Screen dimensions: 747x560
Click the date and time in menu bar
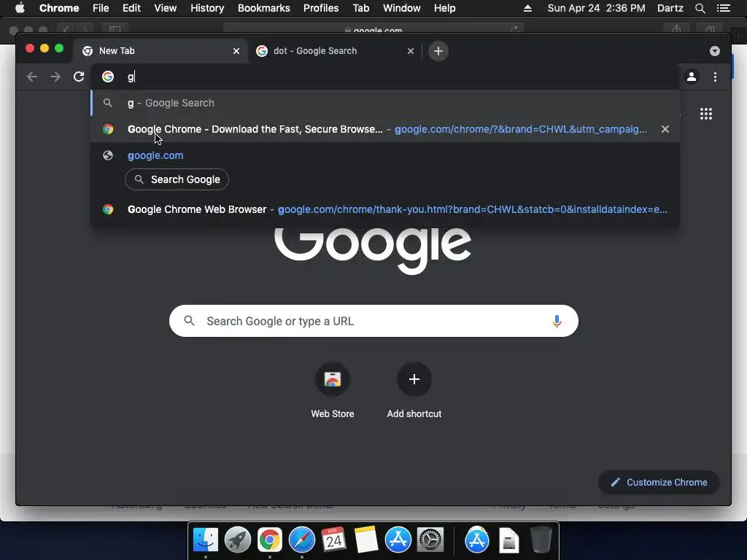[x=597, y=8]
